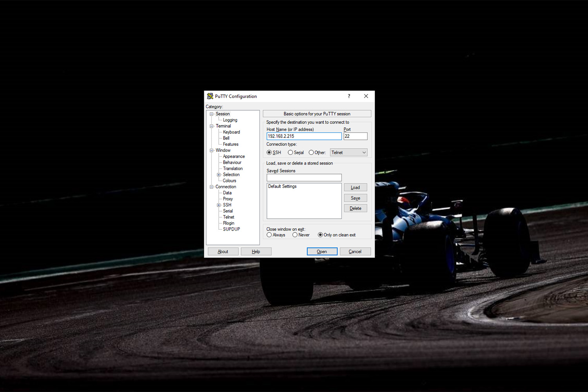Expand the Selection tree node
Viewport: 588px width, 392px height.
coord(219,175)
